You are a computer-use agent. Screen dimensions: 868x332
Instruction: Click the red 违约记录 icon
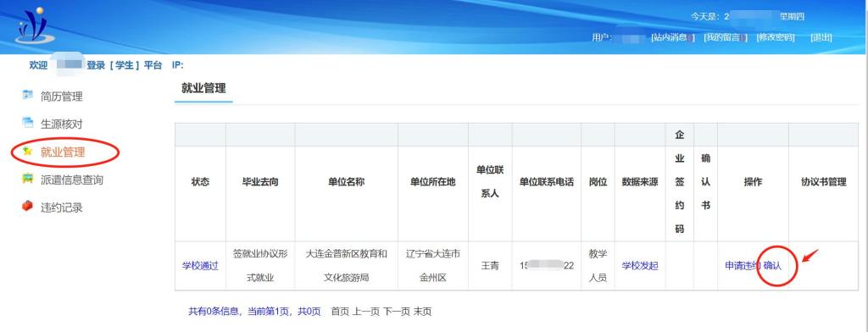(27, 207)
